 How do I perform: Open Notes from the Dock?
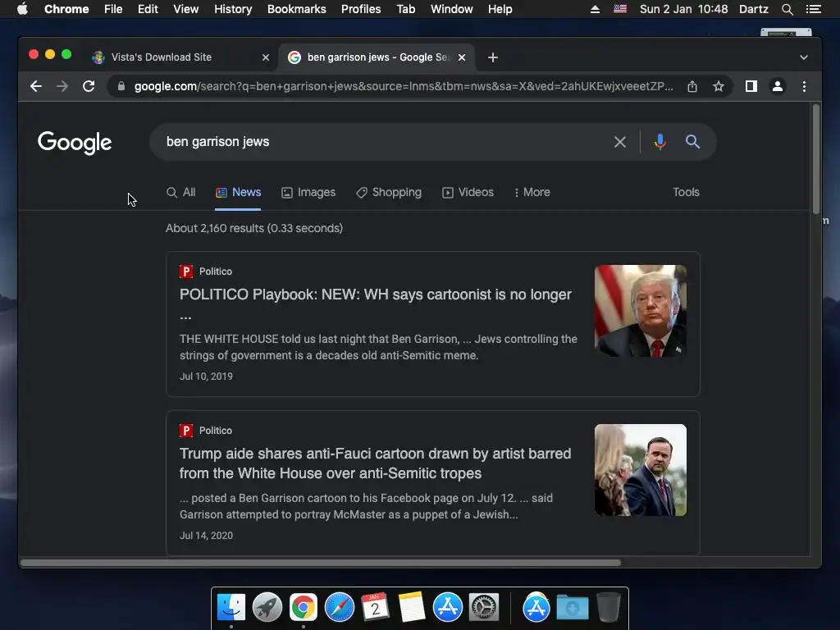point(412,608)
